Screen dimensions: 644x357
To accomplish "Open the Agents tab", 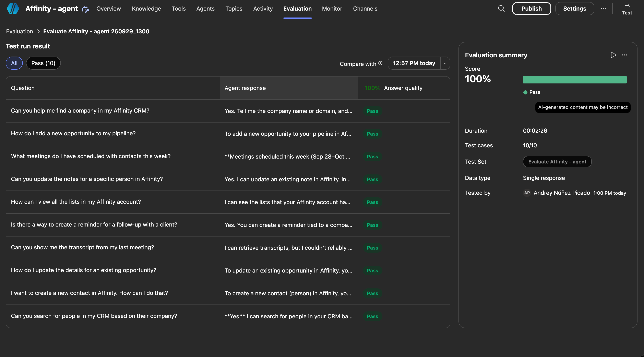I will [205, 9].
